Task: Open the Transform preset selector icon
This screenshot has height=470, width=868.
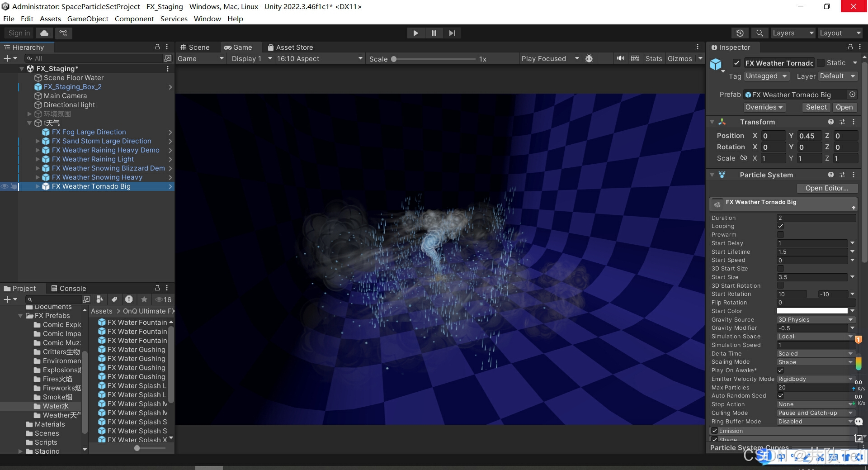Action: pos(842,122)
